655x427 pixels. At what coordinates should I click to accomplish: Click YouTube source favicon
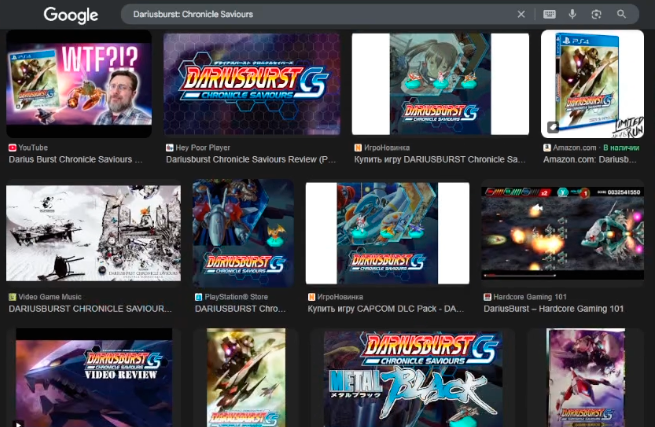point(12,147)
